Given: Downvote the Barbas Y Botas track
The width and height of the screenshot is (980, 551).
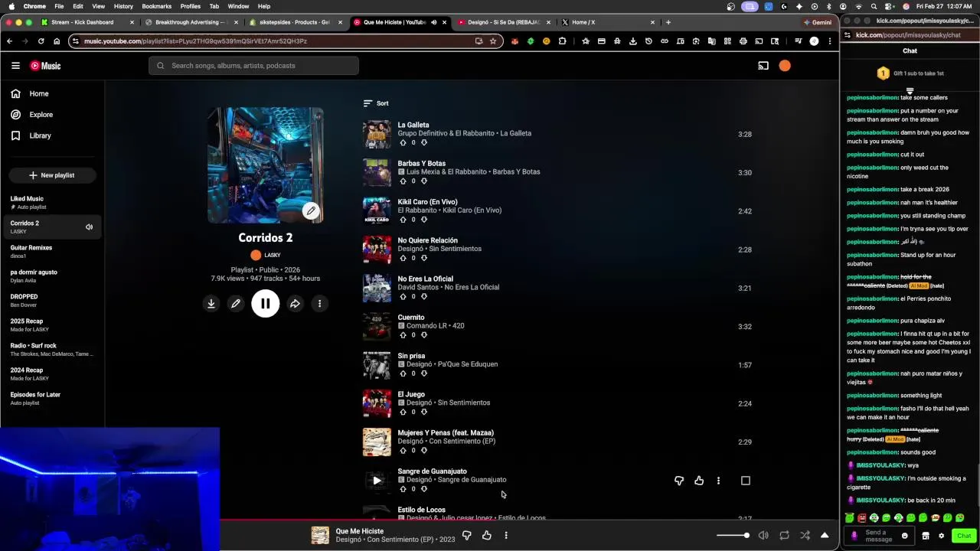Looking at the screenshot, I should click(x=423, y=181).
